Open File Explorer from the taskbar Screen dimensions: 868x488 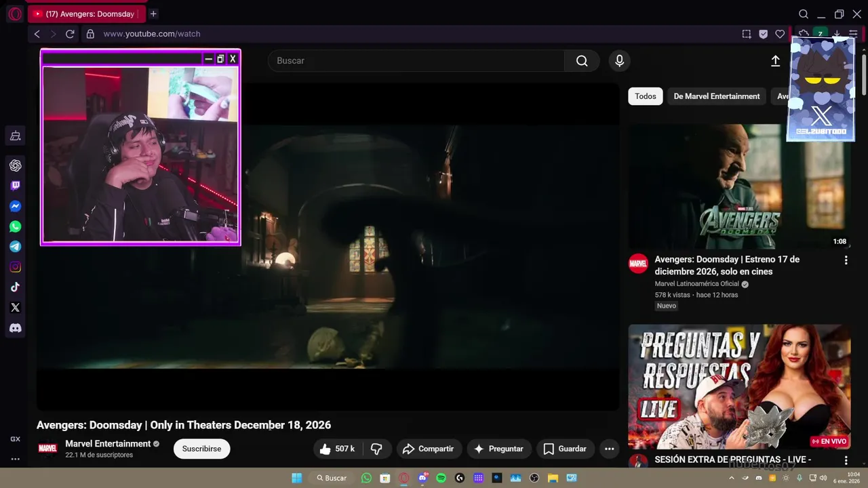point(553,479)
